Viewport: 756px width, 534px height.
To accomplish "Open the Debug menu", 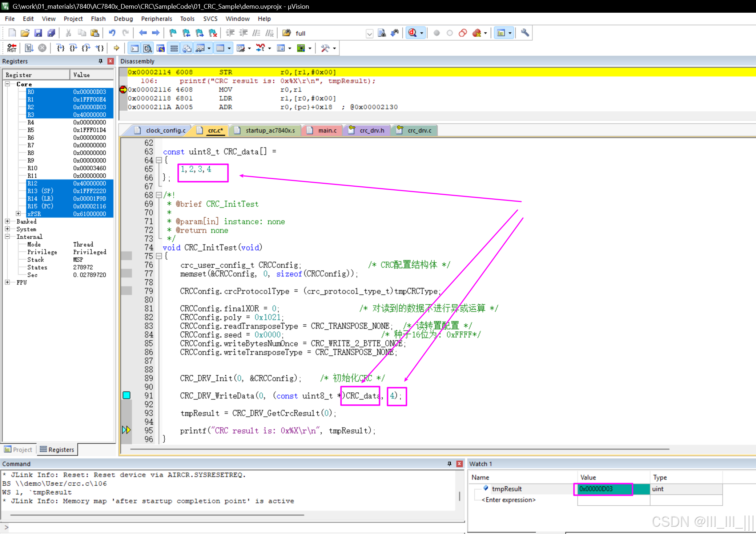I will 123,19.
